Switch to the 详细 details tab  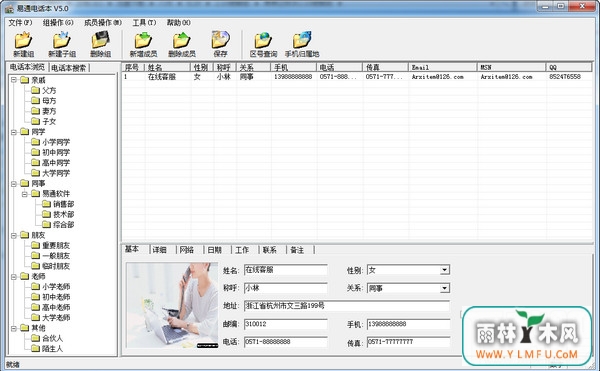pos(160,250)
